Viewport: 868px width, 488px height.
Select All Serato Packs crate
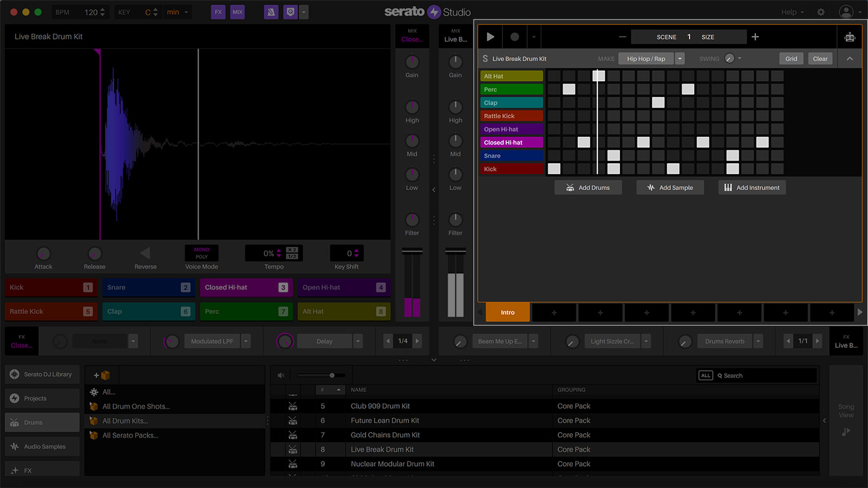click(x=130, y=435)
